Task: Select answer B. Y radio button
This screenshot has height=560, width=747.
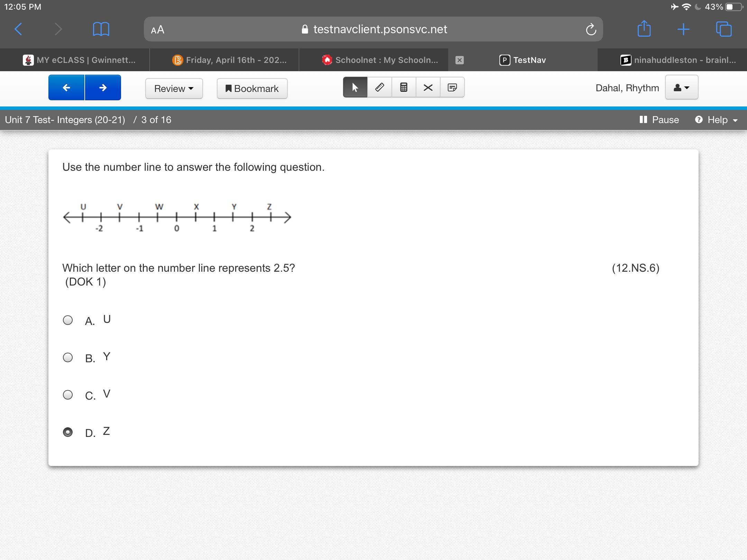Action: (x=68, y=357)
